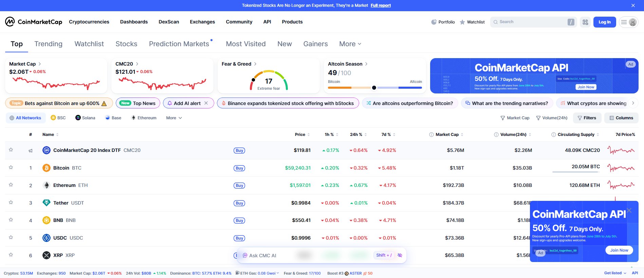Open the Full report link
This screenshot has height=278, width=644.
coord(381,5)
